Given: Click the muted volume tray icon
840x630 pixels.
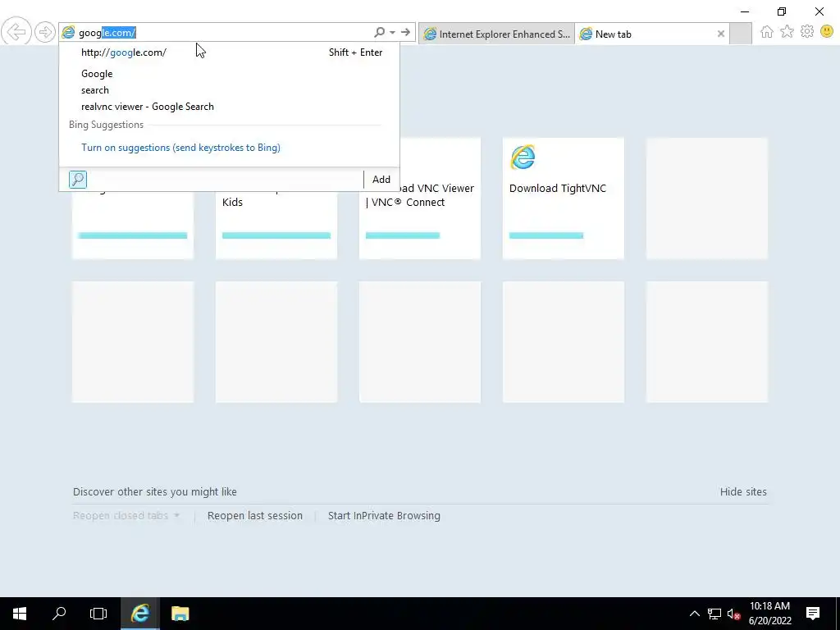Looking at the screenshot, I should [x=733, y=614].
